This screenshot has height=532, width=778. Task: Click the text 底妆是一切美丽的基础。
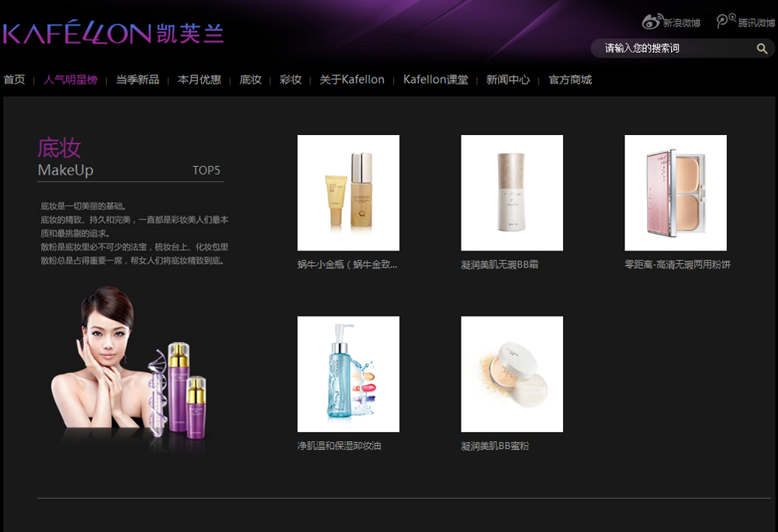[83, 206]
